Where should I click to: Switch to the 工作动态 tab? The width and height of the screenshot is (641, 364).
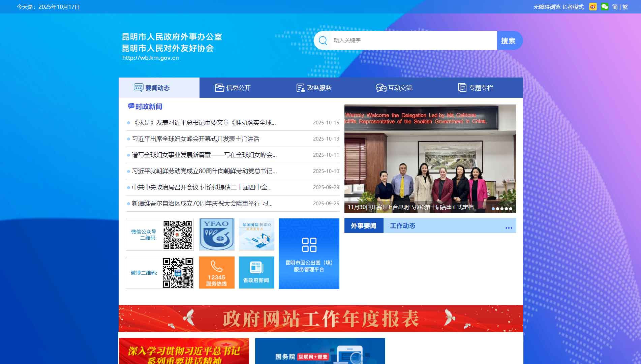(x=403, y=225)
